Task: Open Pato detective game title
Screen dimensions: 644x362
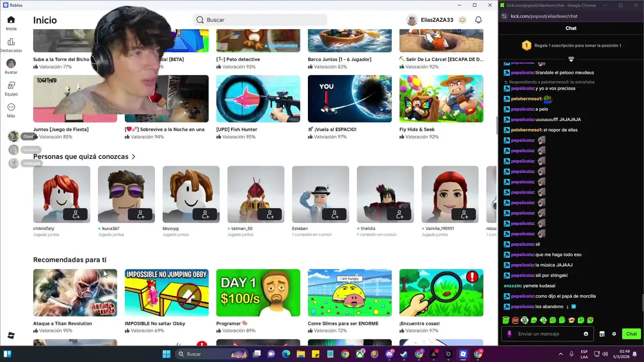Action: coord(238,59)
